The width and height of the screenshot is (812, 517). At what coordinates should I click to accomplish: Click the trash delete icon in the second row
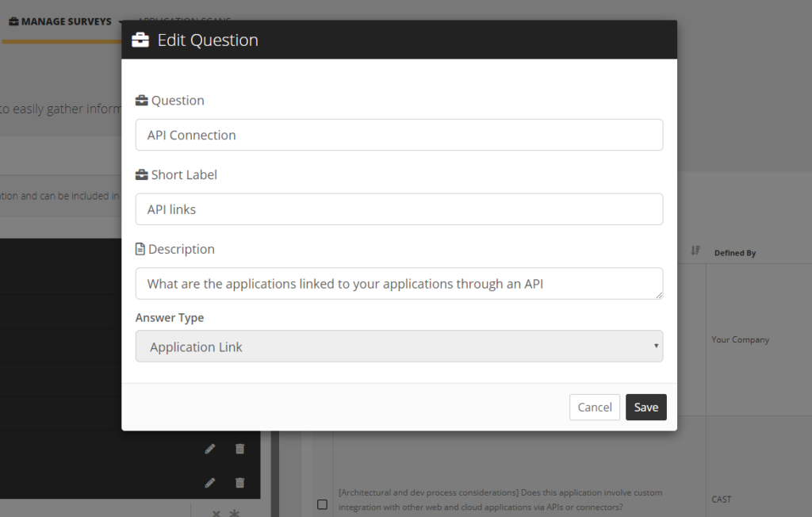point(239,482)
